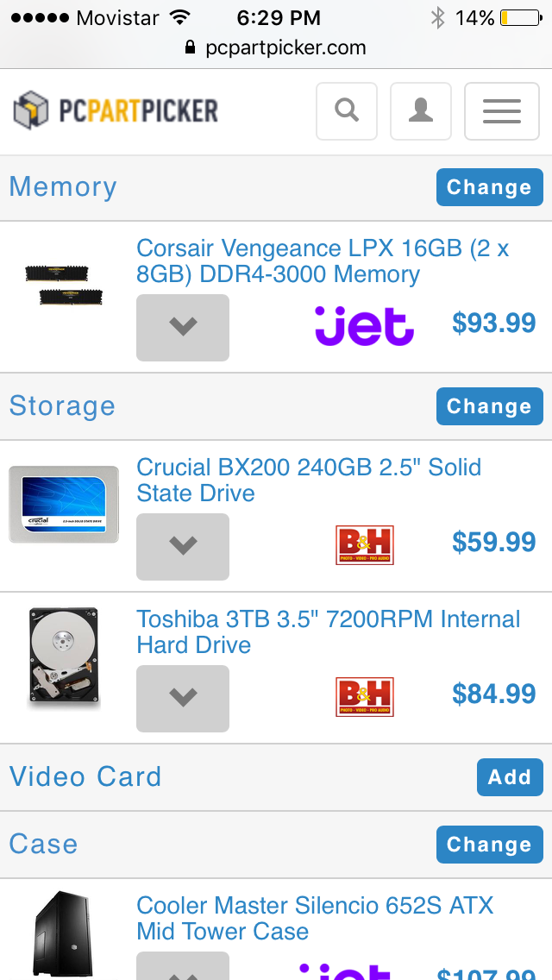
Task: Expand details chevron for Crucial BX200 SSD
Action: (x=183, y=547)
